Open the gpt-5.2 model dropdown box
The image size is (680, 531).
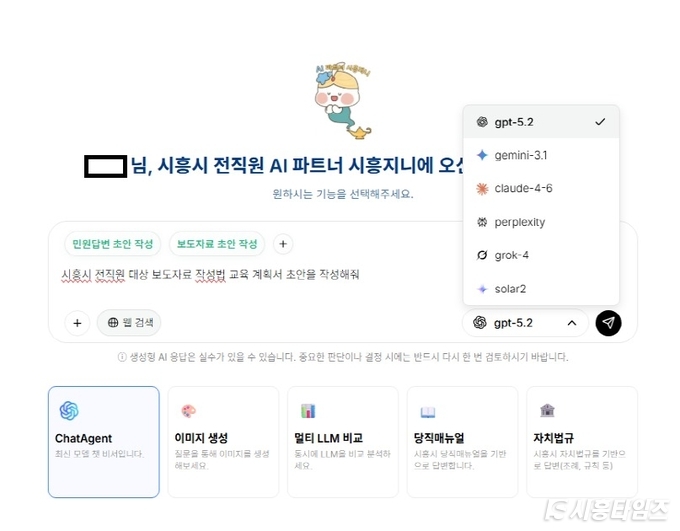coord(525,323)
